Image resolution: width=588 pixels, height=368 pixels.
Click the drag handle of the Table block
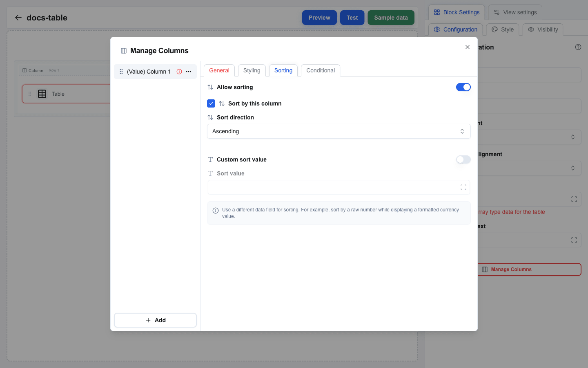click(30, 94)
